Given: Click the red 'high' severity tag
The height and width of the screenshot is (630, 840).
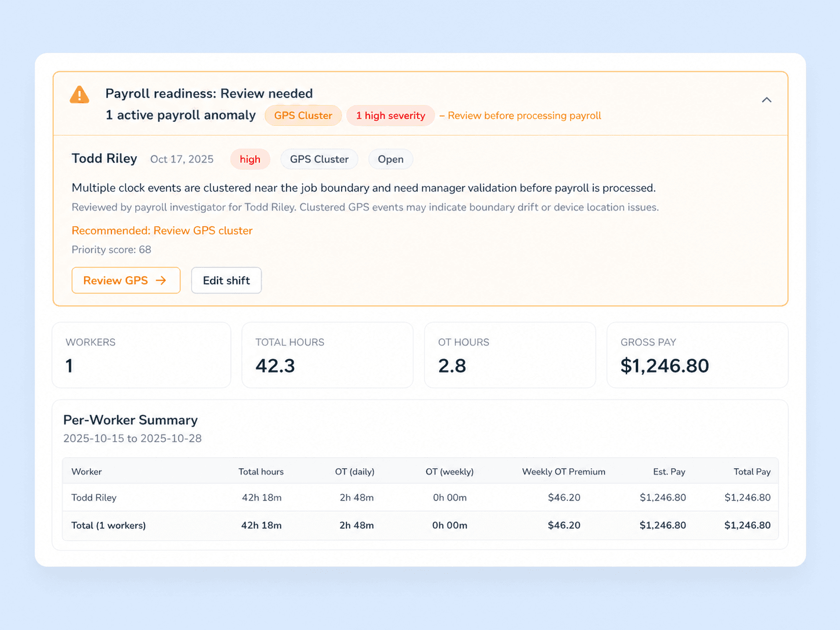Looking at the screenshot, I should tap(250, 159).
